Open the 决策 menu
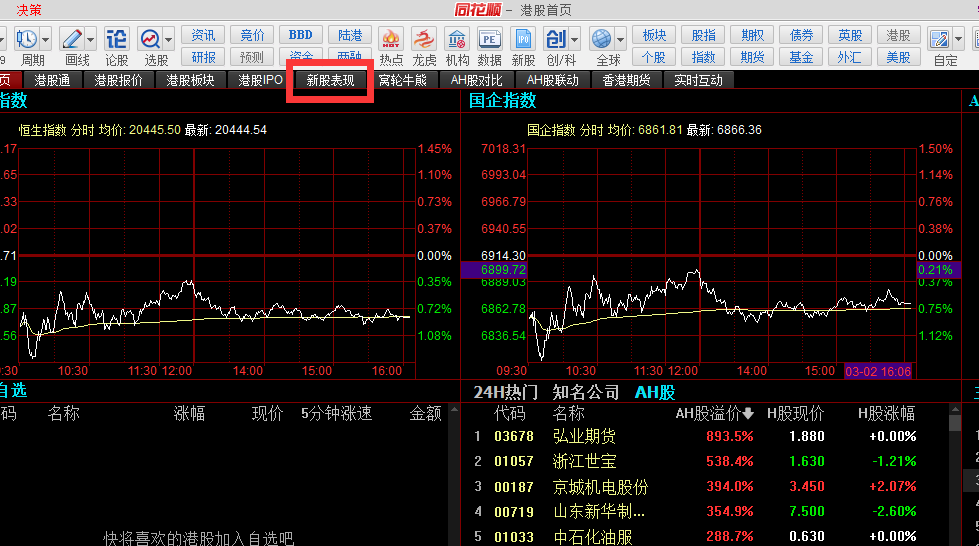979x546 pixels. click(29, 10)
